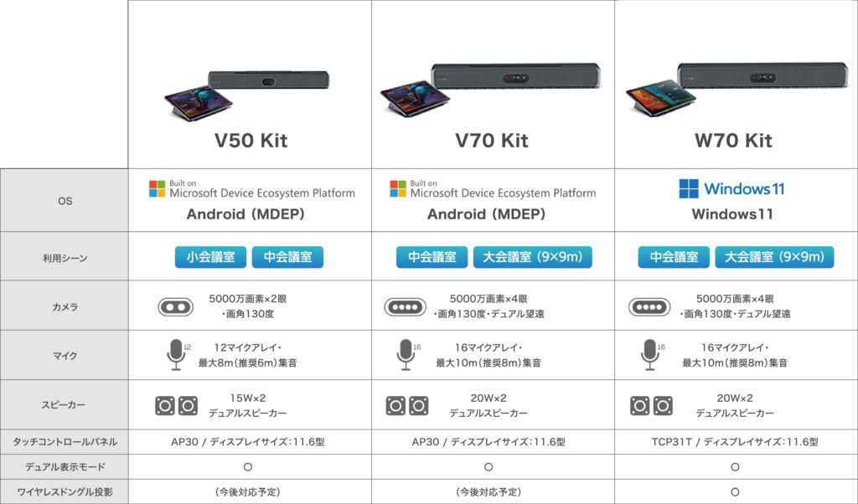
Task: Click the V50 dual speaker icon
Action: point(176,405)
